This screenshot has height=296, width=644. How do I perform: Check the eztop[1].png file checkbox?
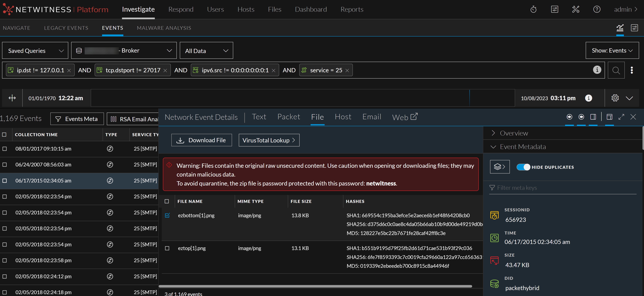(x=167, y=248)
